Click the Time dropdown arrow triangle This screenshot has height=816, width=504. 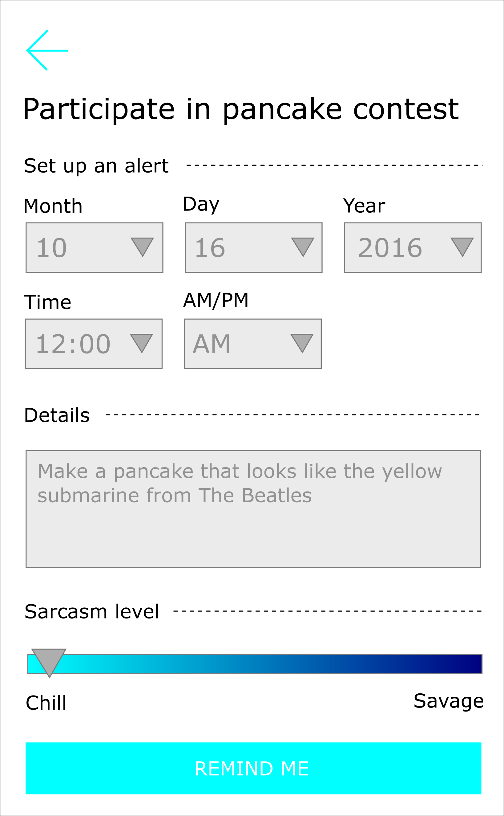[x=141, y=342]
